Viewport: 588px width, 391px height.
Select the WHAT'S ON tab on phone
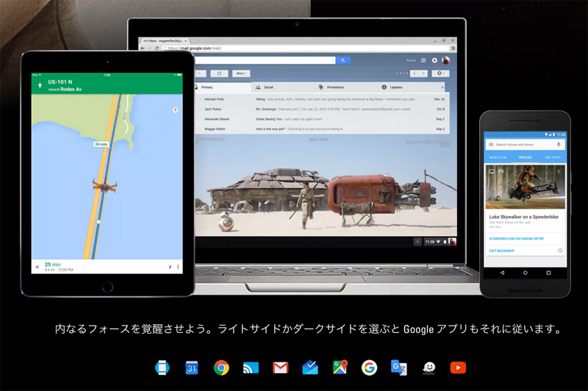click(498, 157)
